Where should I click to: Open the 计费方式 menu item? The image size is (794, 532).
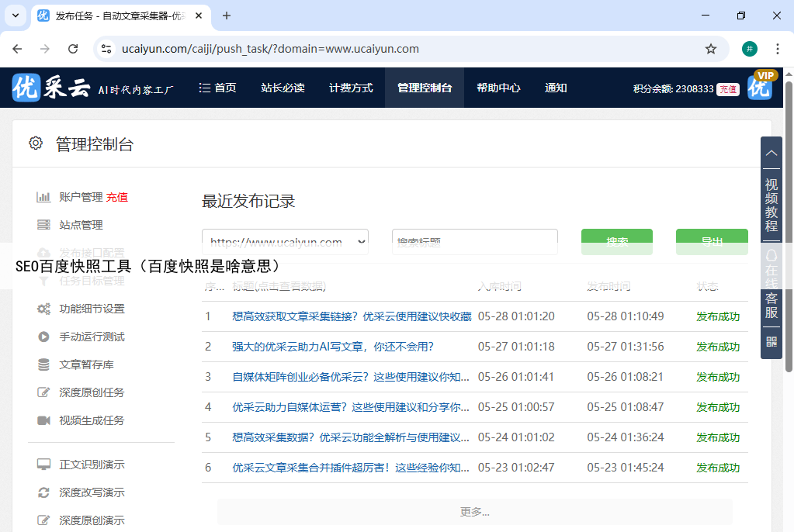pos(351,88)
